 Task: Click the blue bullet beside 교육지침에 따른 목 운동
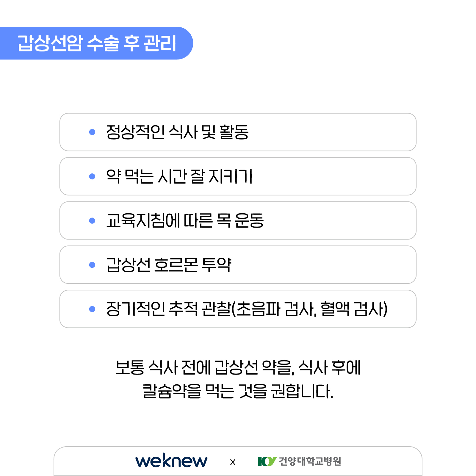point(92,220)
